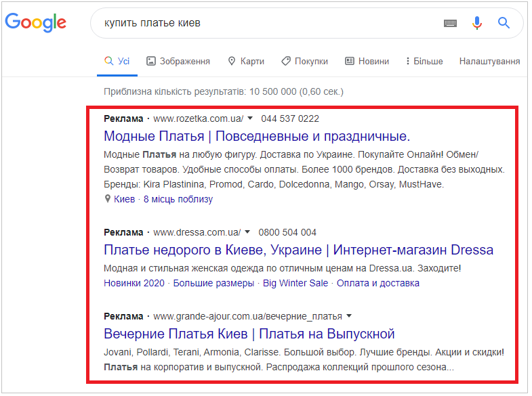532x396 pixels.
Task: Click the map pin icon beside Киев
Action: coord(108,199)
